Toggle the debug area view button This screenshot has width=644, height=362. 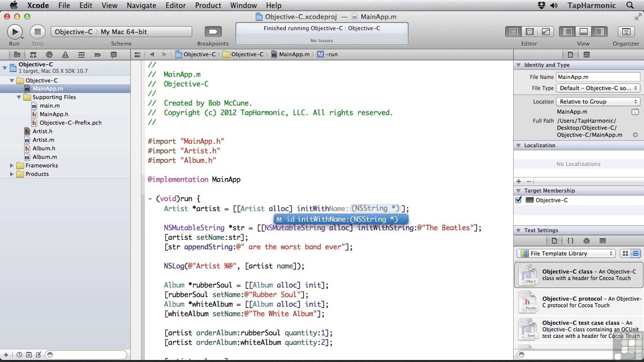point(584,32)
